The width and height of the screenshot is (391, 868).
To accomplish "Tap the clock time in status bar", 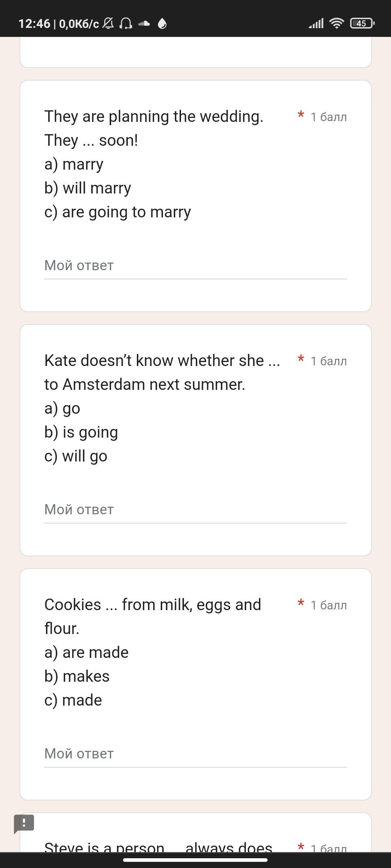I will click(34, 24).
